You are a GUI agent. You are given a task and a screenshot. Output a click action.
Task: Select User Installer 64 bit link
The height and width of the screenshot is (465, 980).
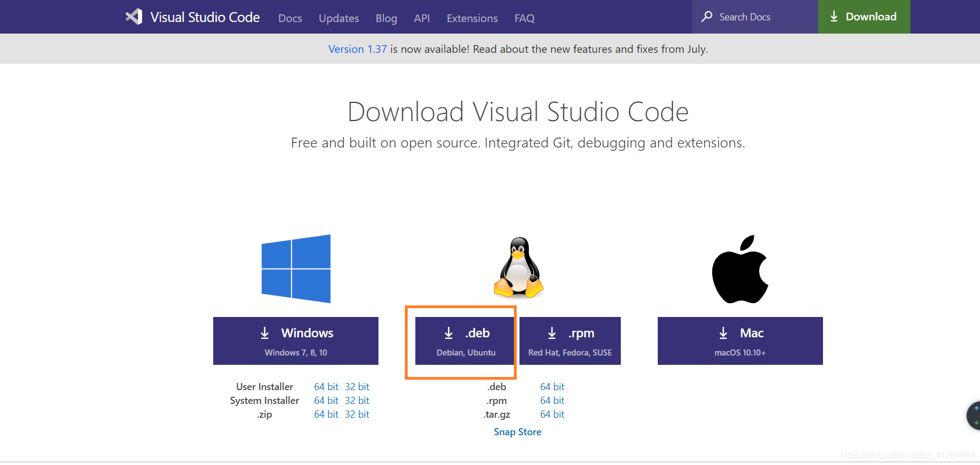[326, 387]
